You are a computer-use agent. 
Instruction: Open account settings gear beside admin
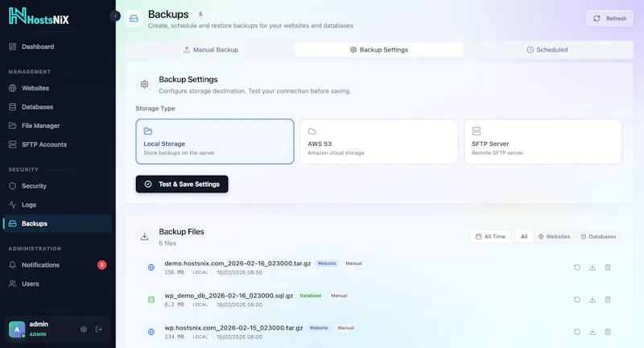click(84, 329)
